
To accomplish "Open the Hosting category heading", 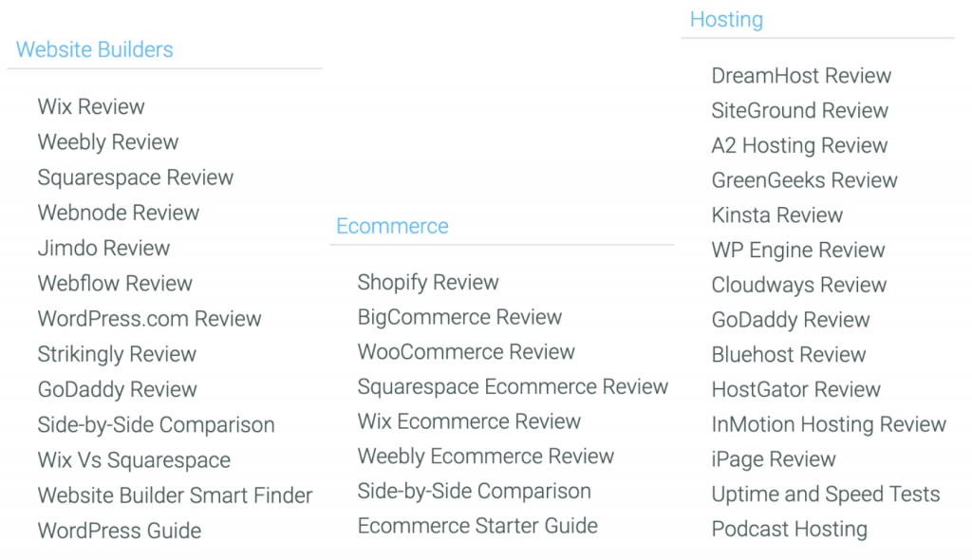I will pos(726,19).
